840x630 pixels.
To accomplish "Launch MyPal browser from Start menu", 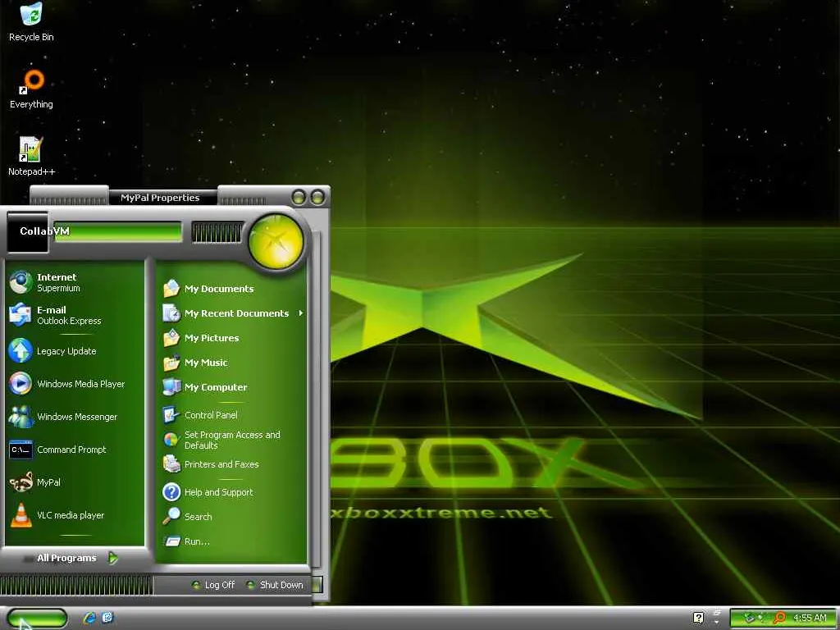I will pyautogui.click(x=75, y=482).
